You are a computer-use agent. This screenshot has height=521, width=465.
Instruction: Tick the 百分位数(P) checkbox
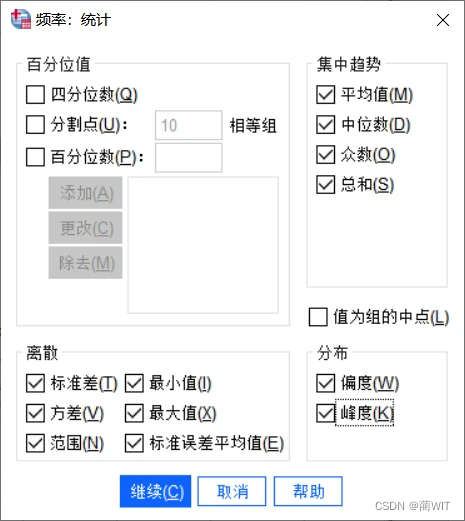click(35, 157)
